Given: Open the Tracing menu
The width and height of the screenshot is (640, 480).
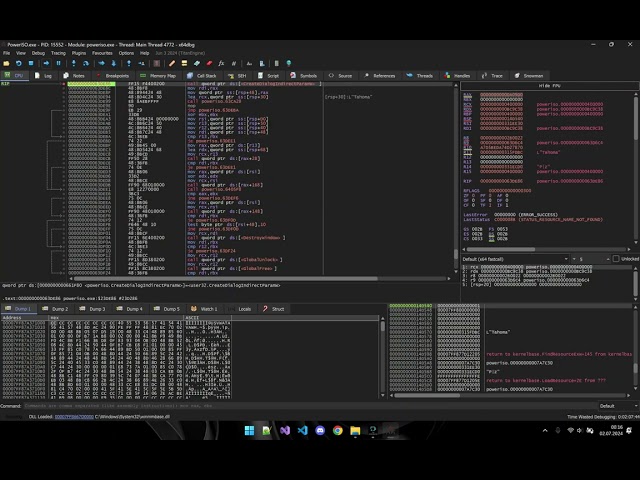Looking at the screenshot, I should point(58,53).
